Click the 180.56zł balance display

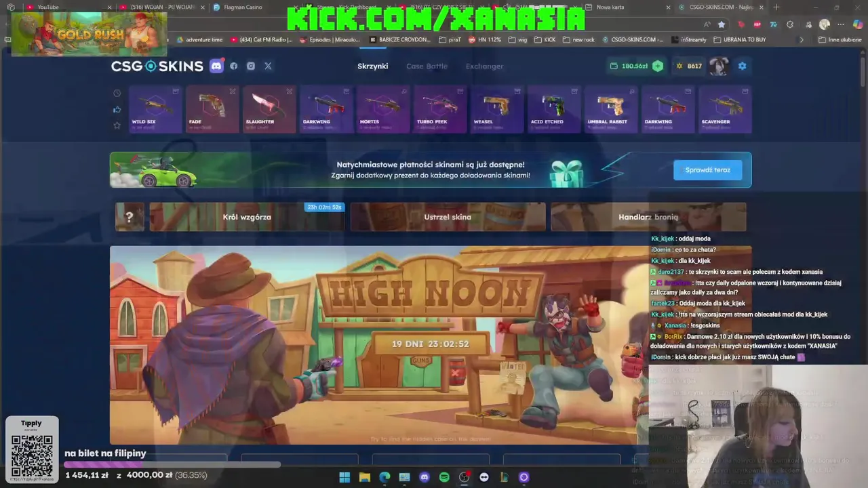629,66
